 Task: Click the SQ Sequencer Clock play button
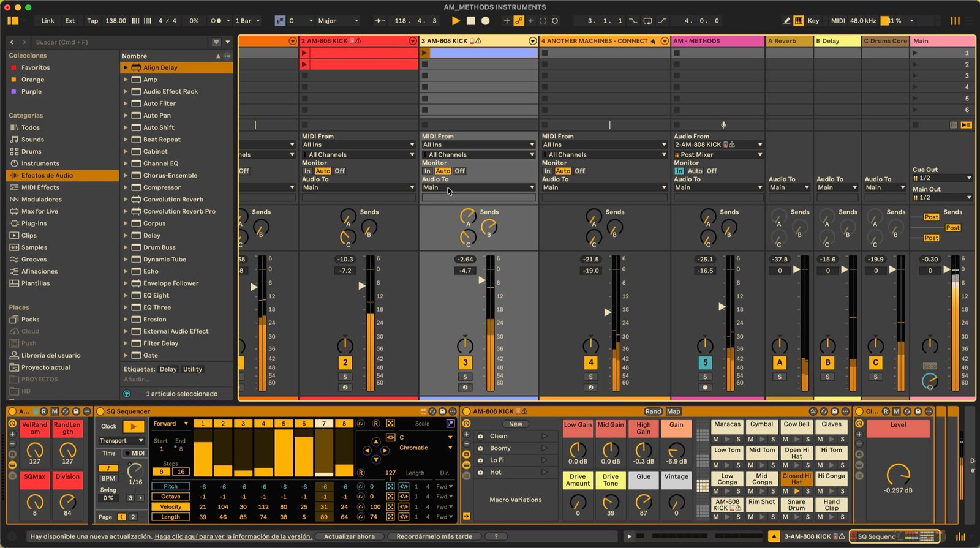[133, 427]
